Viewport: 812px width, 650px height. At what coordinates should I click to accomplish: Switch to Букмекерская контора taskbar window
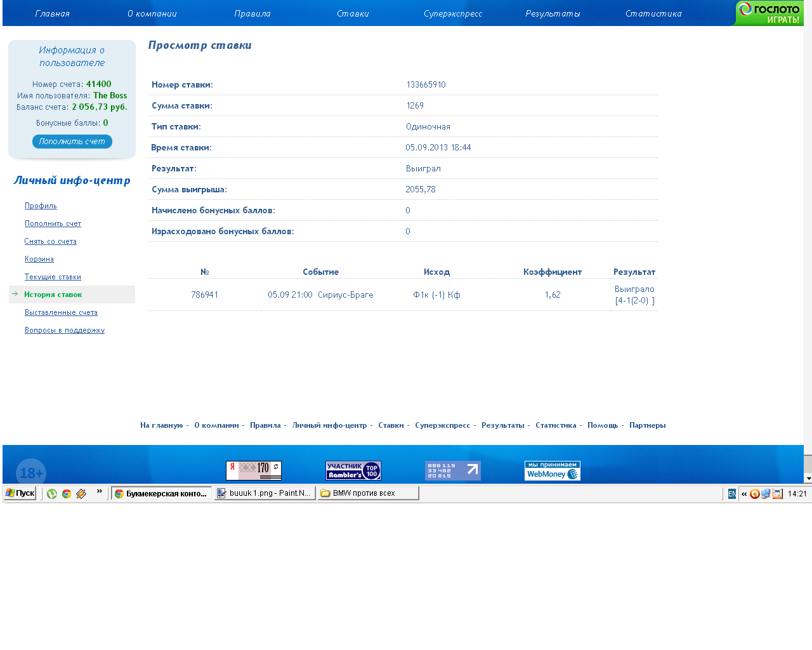pyautogui.click(x=162, y=493)
